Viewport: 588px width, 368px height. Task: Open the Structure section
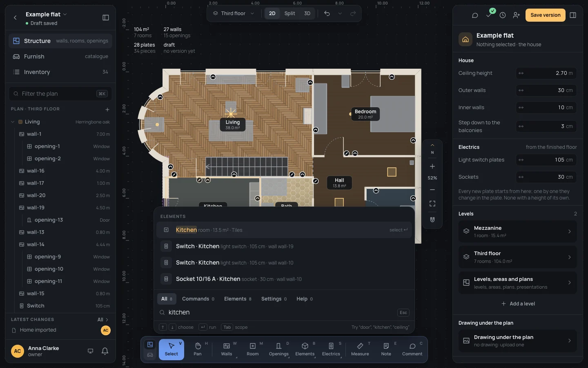pos(60,41)
